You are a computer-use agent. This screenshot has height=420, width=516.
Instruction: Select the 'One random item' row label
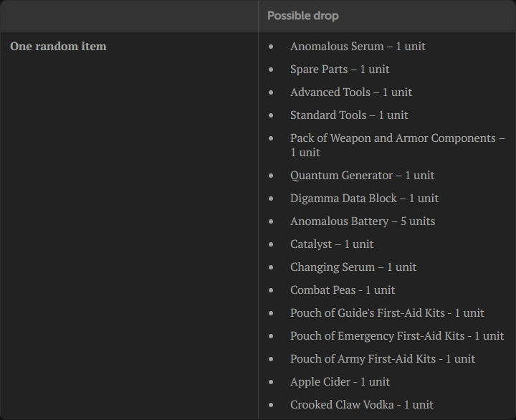(58, 47)
